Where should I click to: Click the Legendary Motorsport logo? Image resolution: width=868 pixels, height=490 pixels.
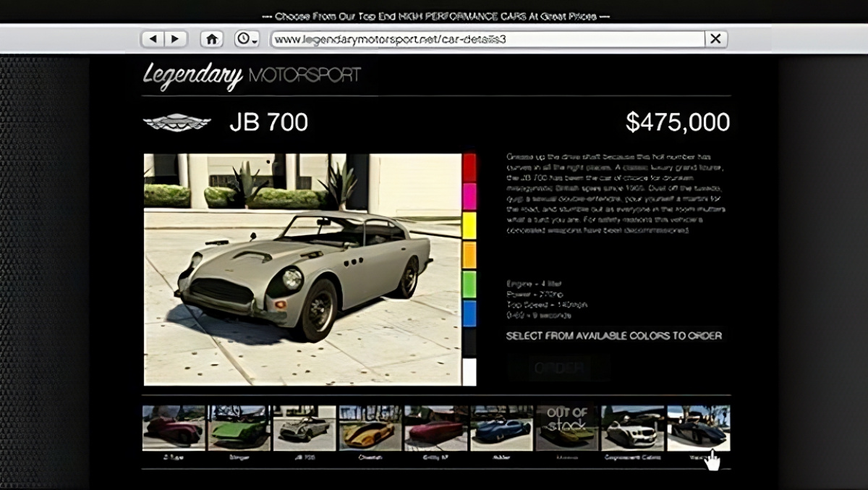coord(252,76)
